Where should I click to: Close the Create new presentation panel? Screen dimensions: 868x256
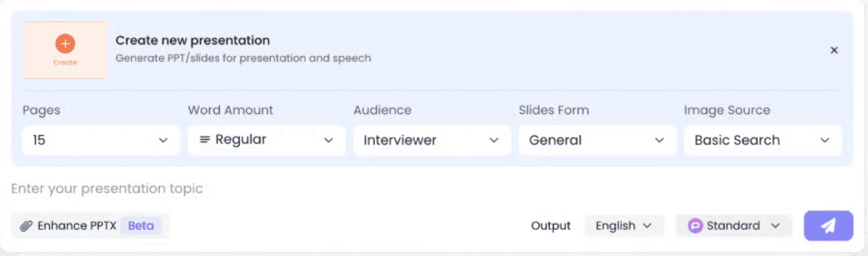(x=834, y=50)
